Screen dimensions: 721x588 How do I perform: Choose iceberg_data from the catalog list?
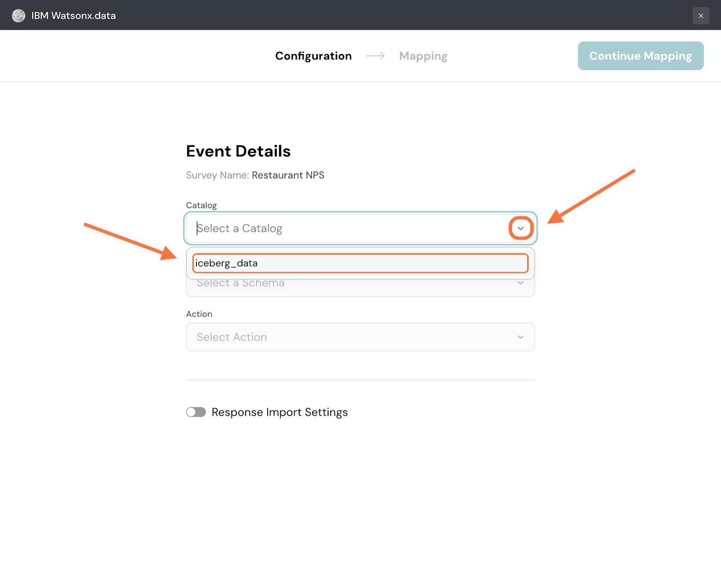click(x=360, y=263)
